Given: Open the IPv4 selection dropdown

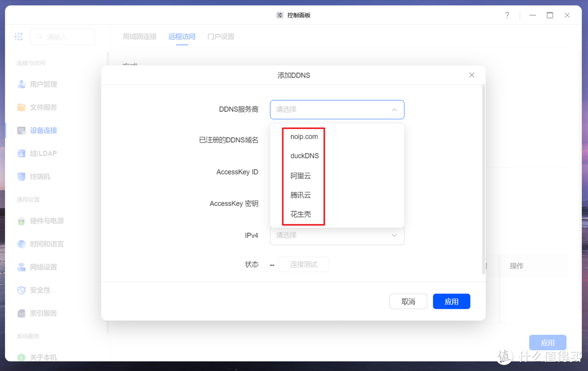Looking at the screenshot, I should pos(337,235).
